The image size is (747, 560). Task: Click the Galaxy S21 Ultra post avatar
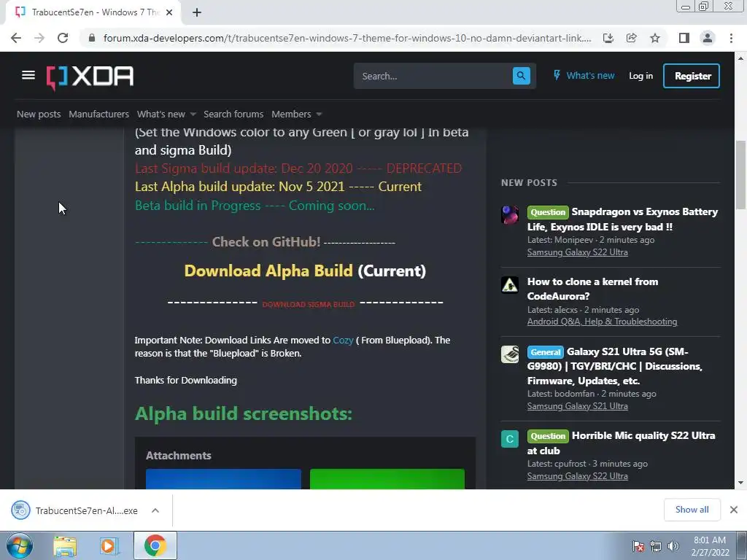tap(510, 355)
